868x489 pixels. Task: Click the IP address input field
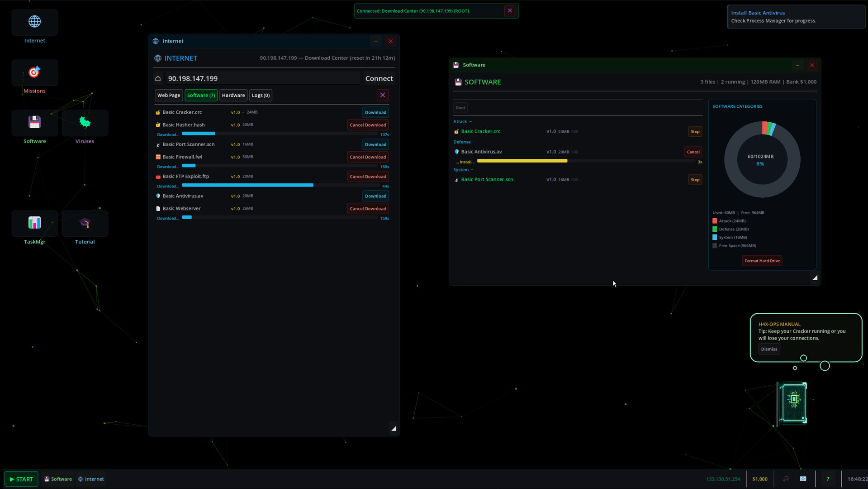coord(262,79)
